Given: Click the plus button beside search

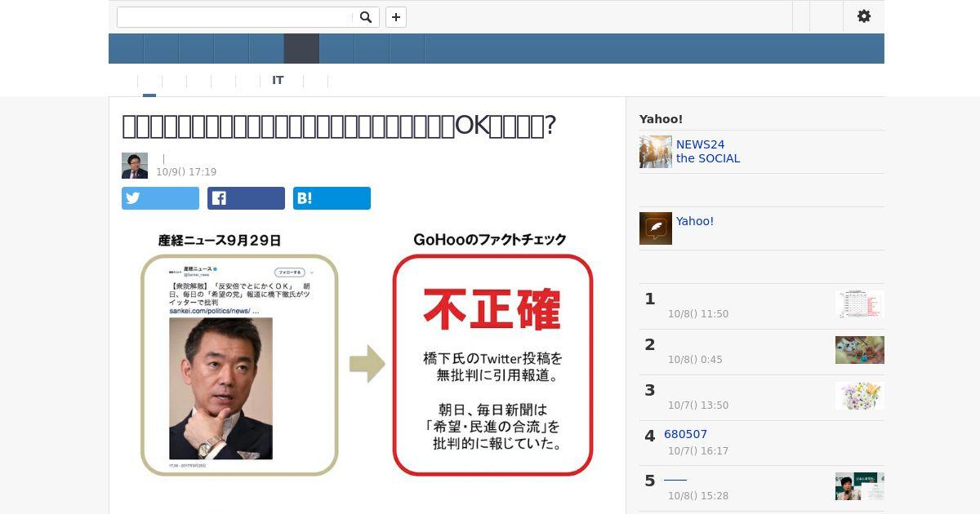Looking at the screenshot, I should pos(396,17).
